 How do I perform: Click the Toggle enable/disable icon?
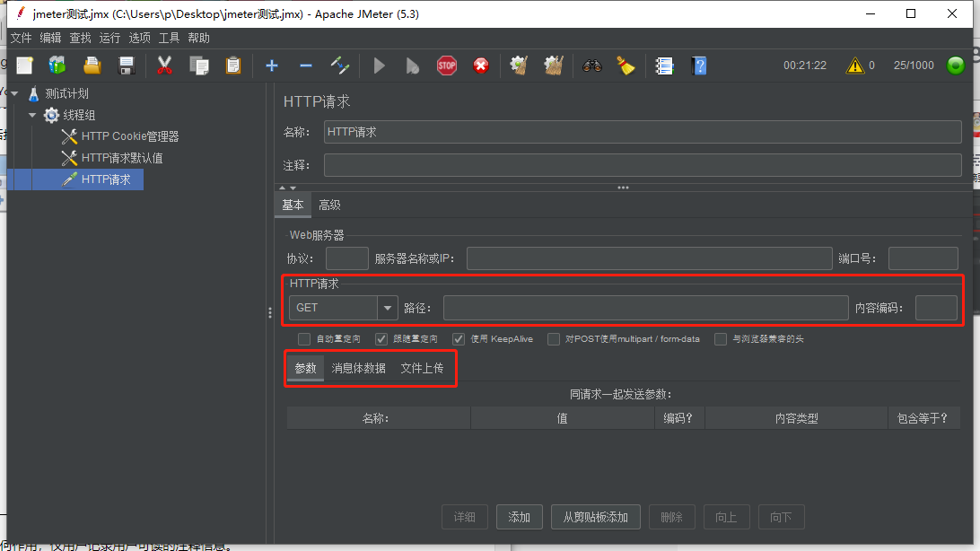click(x=340, y=66)
